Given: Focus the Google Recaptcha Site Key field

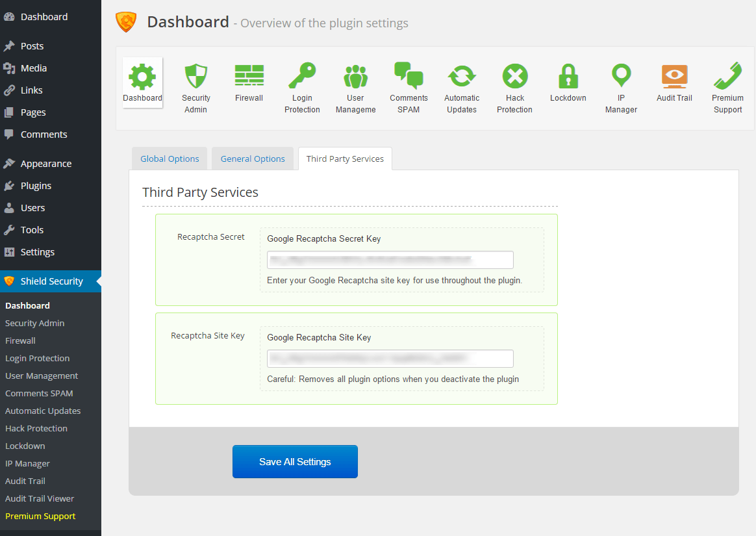Looking at the screenshot, I should click(x=390, y=359).
